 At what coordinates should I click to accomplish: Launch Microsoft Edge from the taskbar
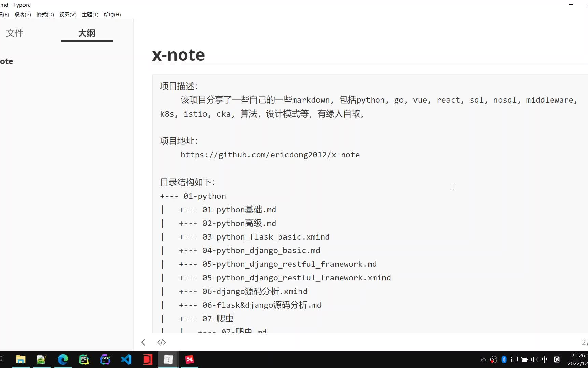(x=63, y=359)
